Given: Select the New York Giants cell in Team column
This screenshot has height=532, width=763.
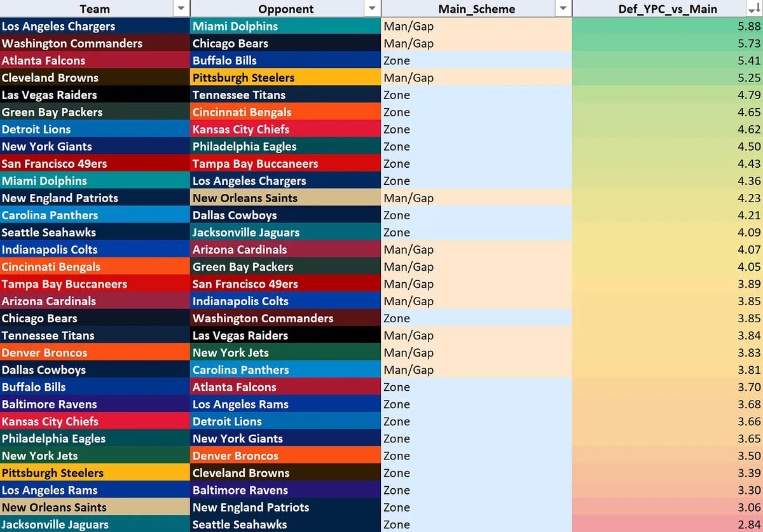Looking at the screenshot, I should [95, 147].
